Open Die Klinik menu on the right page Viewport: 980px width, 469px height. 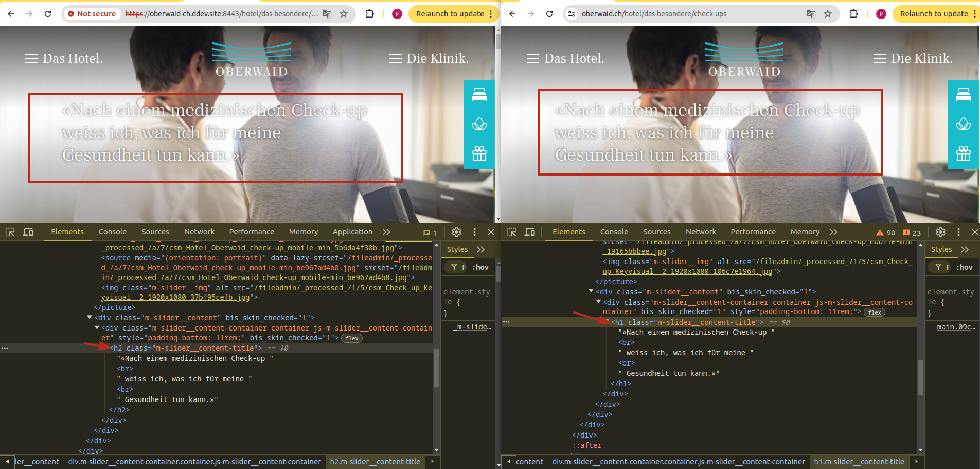[x=913, y=59]
